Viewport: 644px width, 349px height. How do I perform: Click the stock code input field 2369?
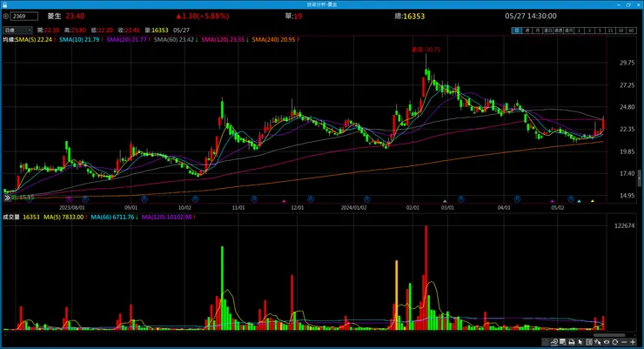[24, 16]
